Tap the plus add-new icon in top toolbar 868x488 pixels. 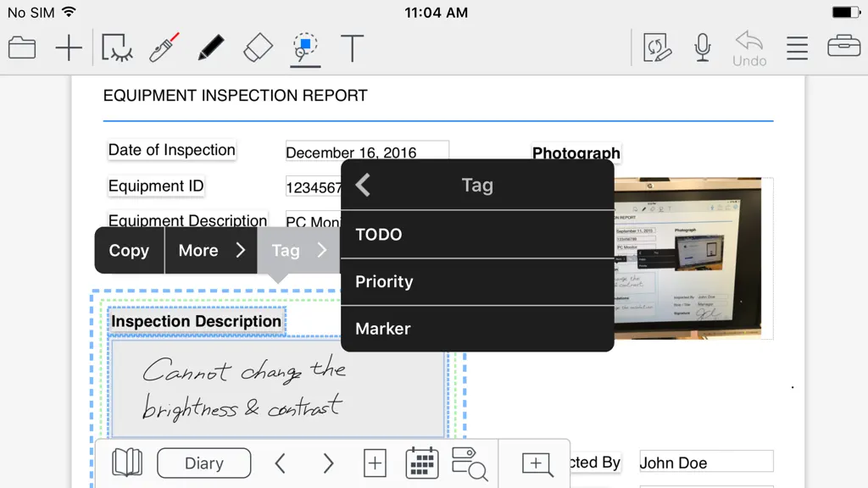pyautogui.click(x=69, y=47)
